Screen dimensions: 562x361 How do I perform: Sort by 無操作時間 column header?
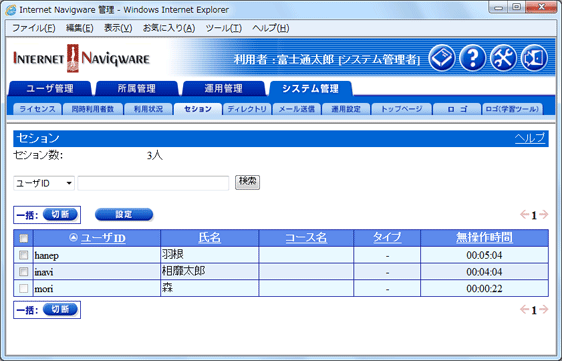tap(484, 237)
